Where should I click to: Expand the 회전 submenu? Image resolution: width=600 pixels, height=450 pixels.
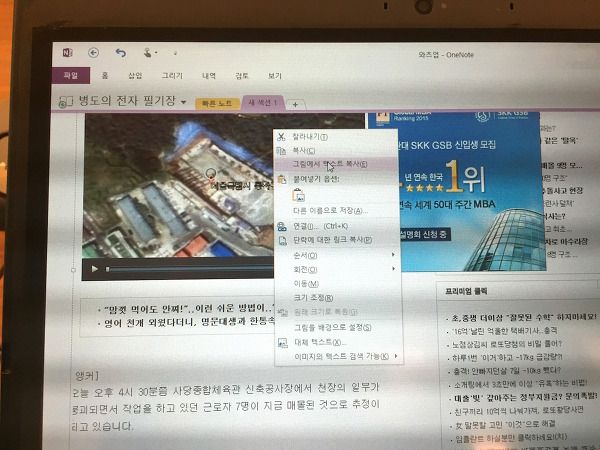tap(338, 269)
